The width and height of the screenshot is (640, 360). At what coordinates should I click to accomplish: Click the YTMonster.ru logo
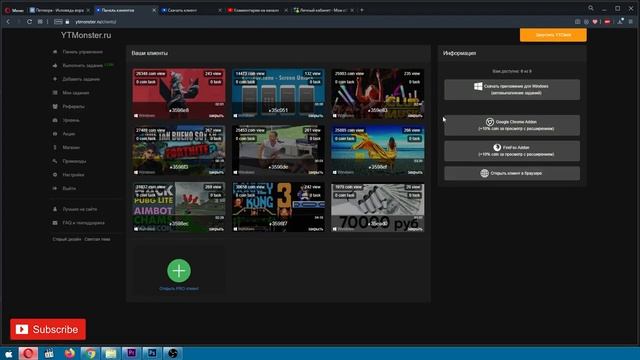point(86,36)
